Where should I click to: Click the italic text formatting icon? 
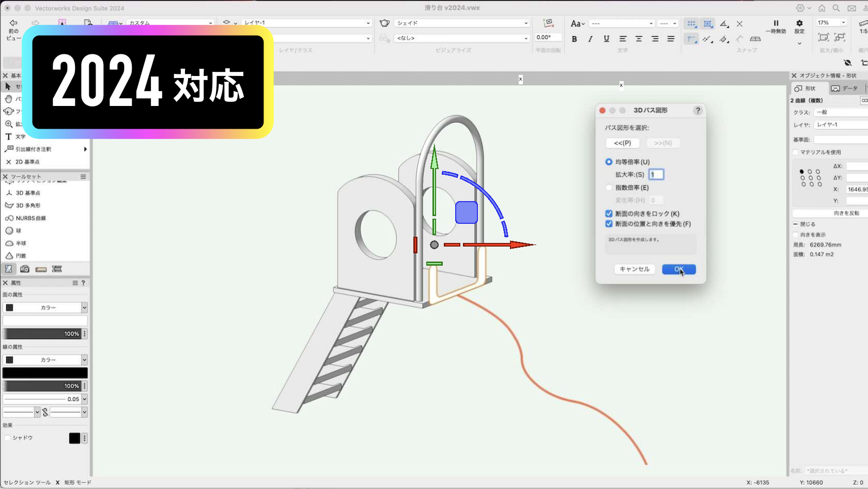(x=590, y=39)
